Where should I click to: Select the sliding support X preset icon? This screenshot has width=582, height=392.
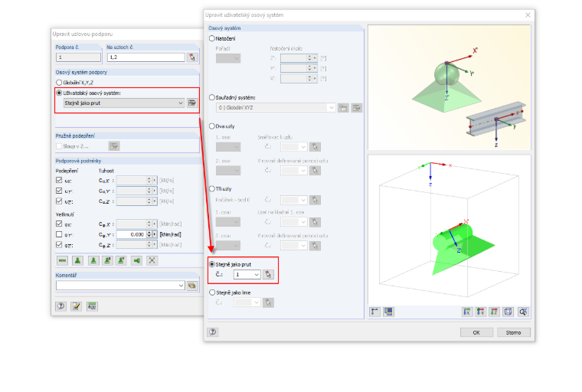[x=107, y=260]
